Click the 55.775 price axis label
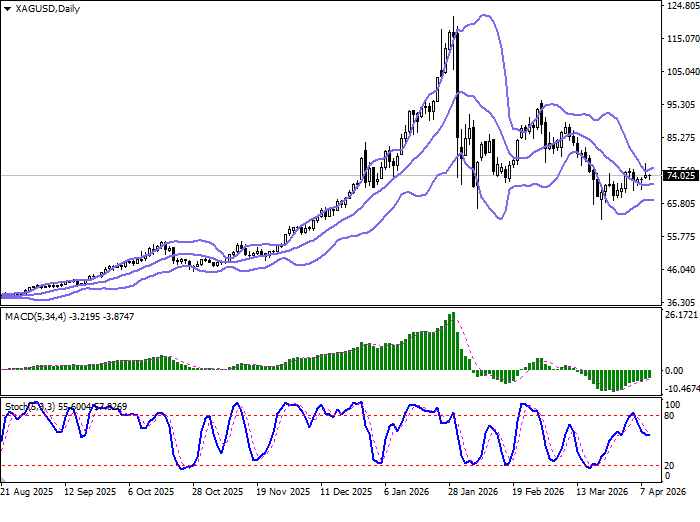 click(x=680, y=237)
